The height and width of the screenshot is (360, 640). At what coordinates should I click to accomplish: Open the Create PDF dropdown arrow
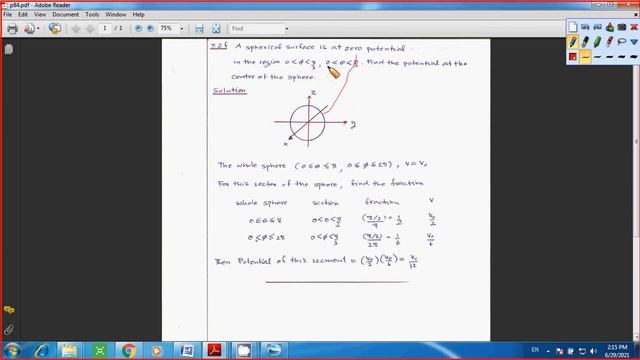pyautogui.click(x=38, y=29)
